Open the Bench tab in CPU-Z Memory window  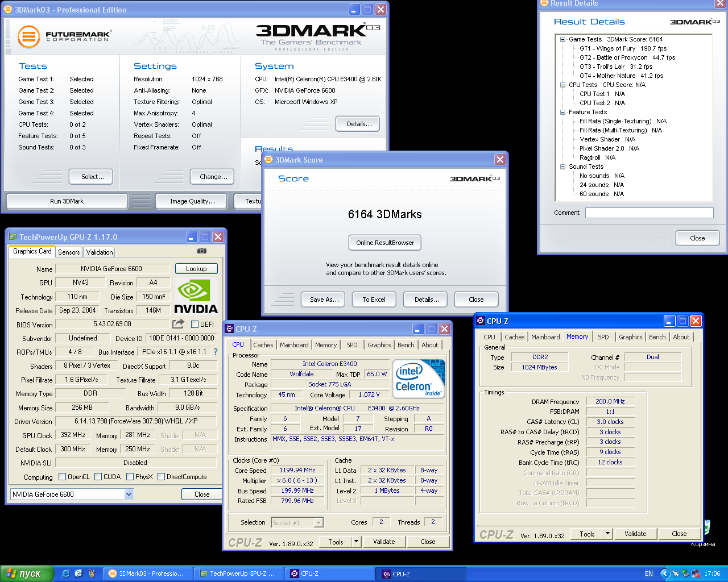tap(657, 337)
